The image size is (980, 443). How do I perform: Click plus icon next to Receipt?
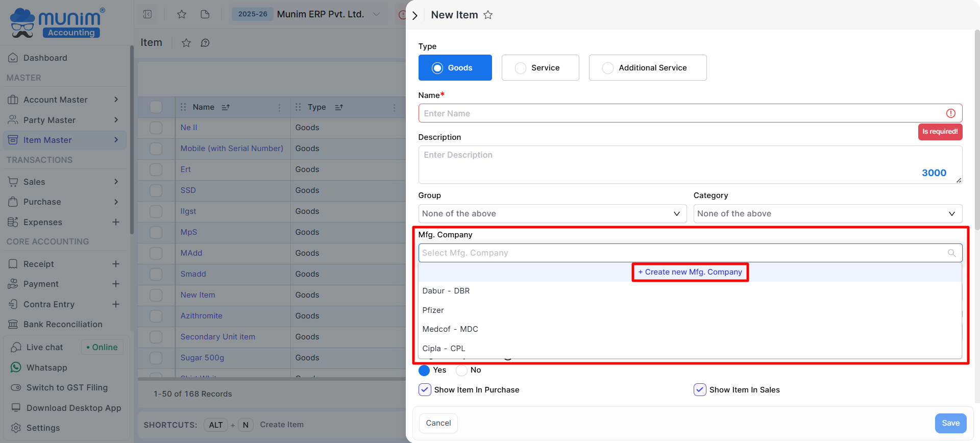(116, 264)
